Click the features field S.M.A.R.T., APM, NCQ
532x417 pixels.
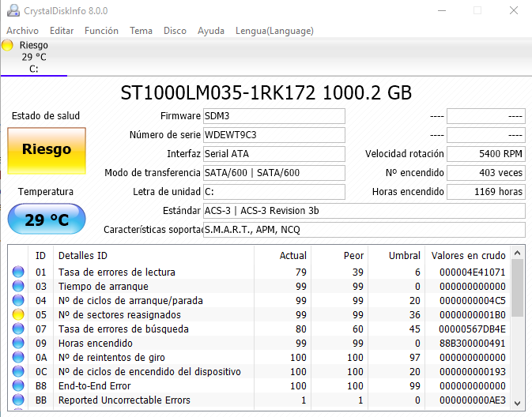pyautogui.click(x=364, y=230)
